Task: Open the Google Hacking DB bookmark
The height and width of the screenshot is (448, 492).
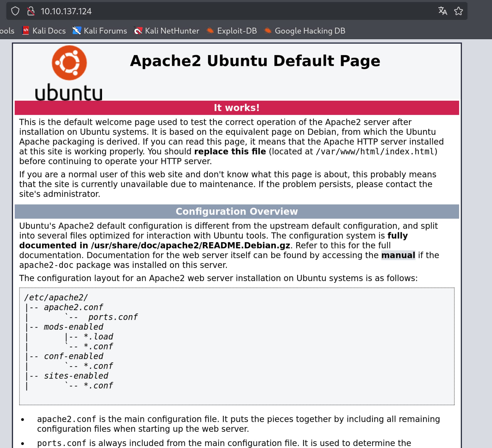Action: pos(310,31)
